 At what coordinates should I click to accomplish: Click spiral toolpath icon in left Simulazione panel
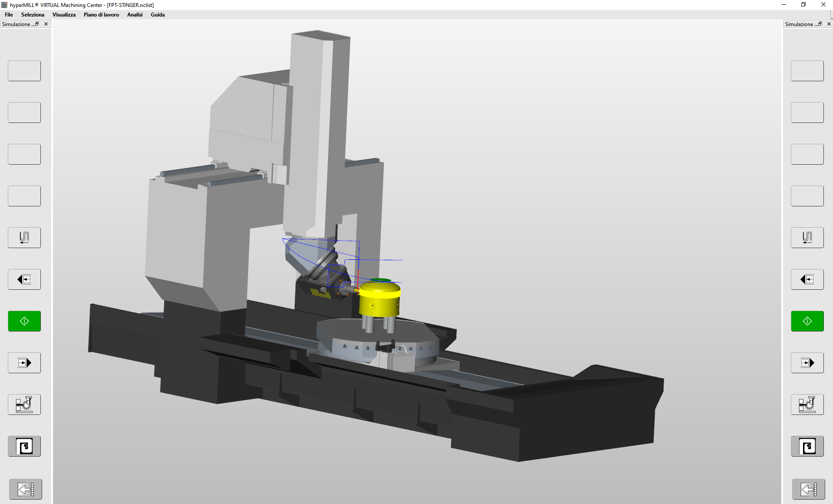coord(24,446)
